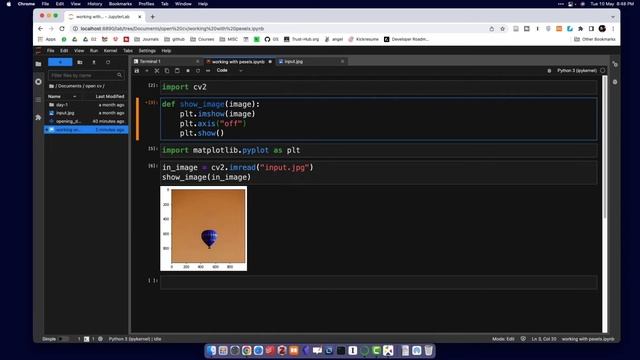Create a new folder in file browser
Image resolution: width=640 pixels, height=360 pixels.
(x=80, y=62)
